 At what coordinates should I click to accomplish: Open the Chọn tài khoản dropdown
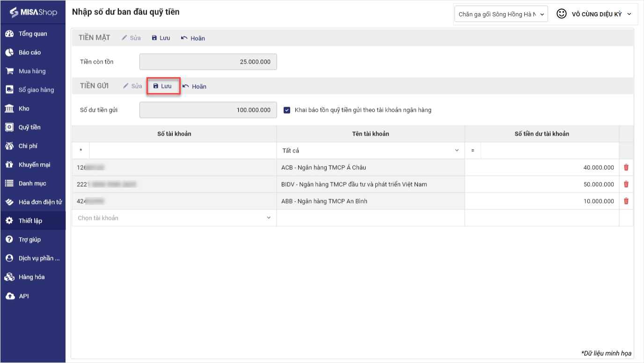174,218
